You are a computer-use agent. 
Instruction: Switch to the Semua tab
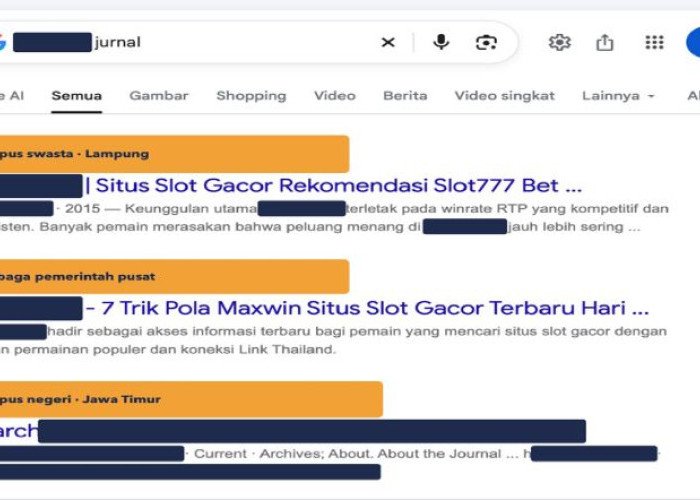[77, 96]
